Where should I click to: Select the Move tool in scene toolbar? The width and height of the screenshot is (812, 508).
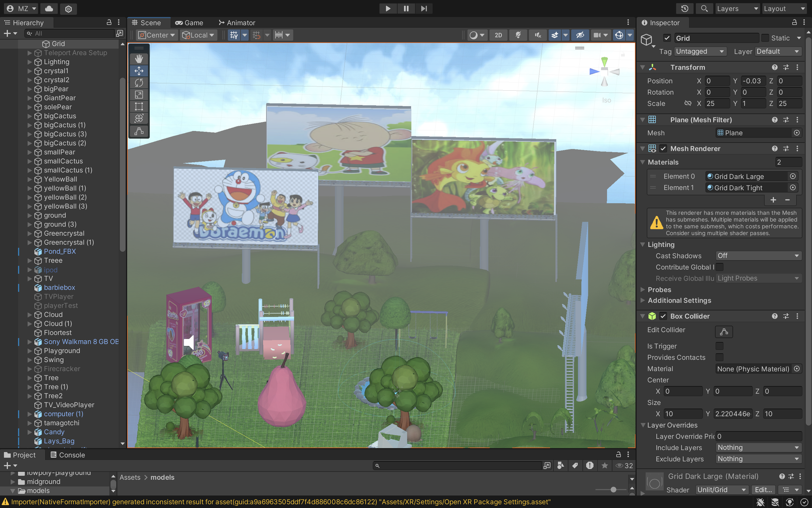(139, 71)
